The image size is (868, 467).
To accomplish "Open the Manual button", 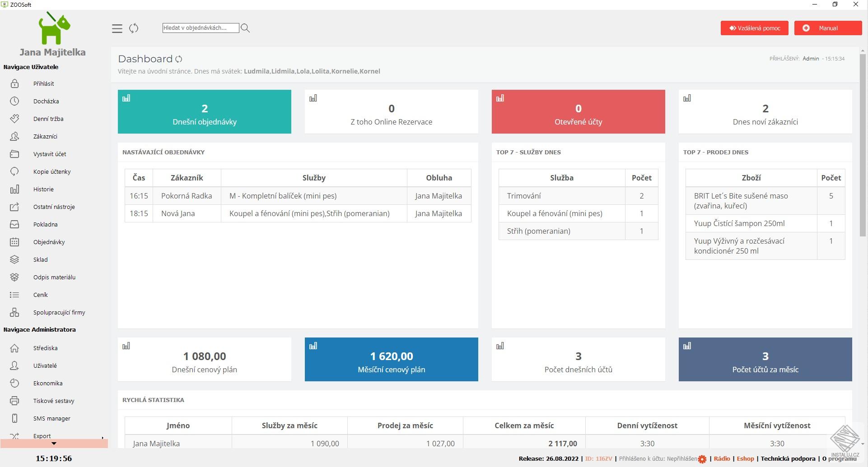I will 828,28.
